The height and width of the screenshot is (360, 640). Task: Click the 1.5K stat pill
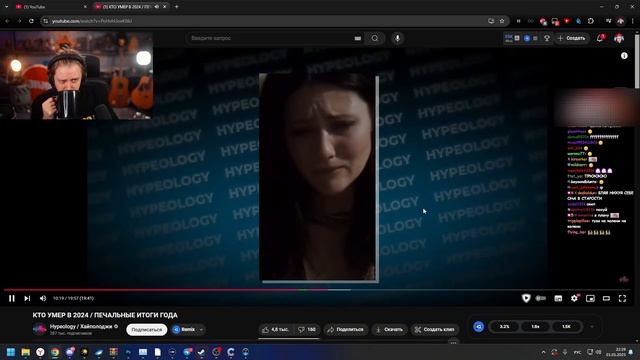click(x=566, y=327)
